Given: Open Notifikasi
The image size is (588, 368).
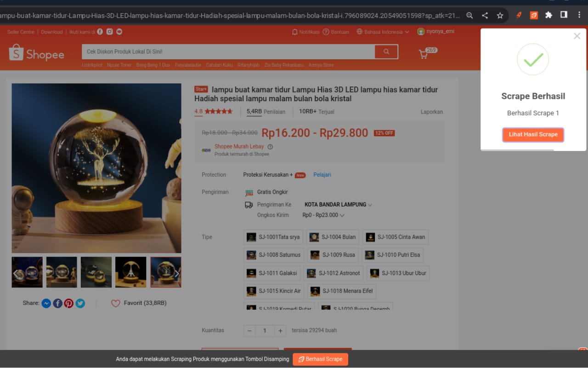Looking at the screenshot, I should [305, 32].
